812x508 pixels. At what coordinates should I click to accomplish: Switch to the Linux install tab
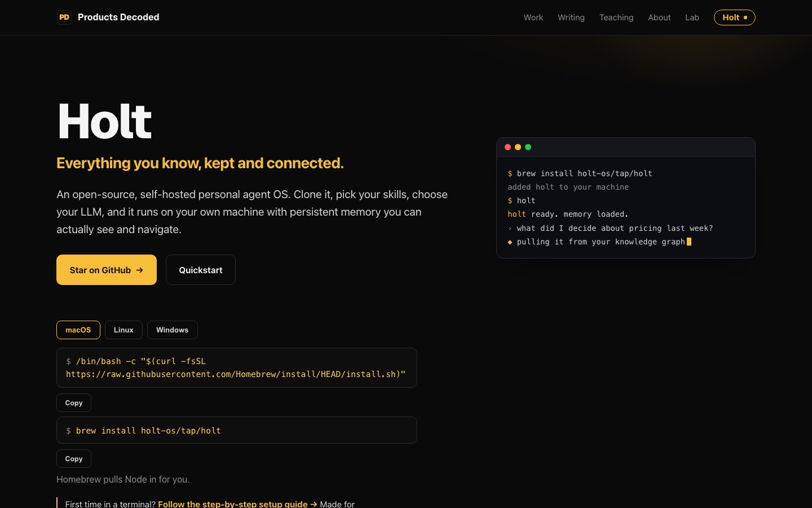[x=123, y=330]
